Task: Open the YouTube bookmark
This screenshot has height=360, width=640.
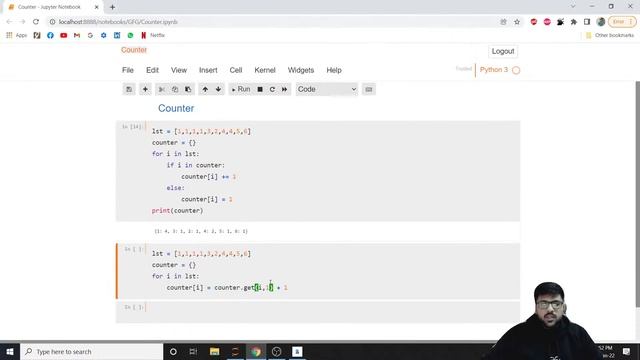Action: click(64, 36)
